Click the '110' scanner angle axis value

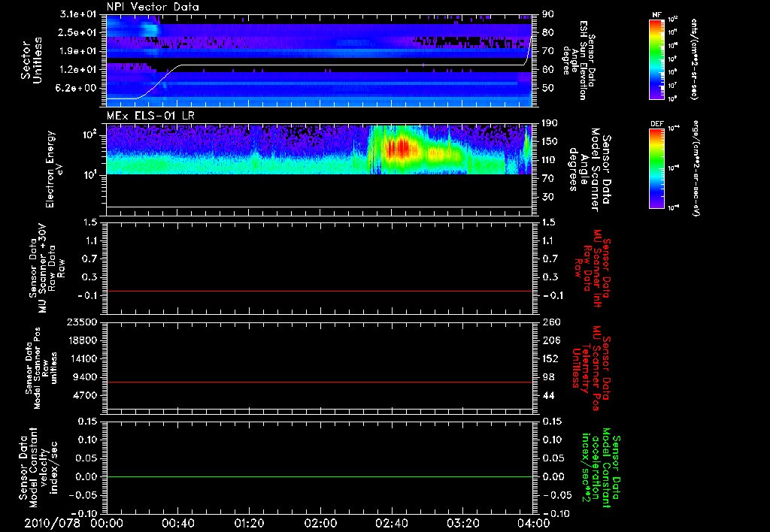[x=550, y=160]
